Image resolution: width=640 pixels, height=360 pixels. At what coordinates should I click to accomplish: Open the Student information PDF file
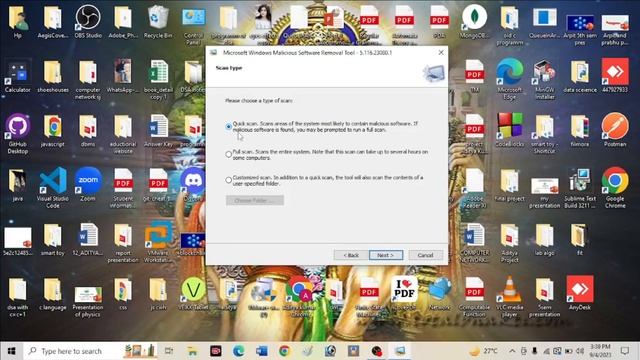pyautogui.click(x=123, y=187)
